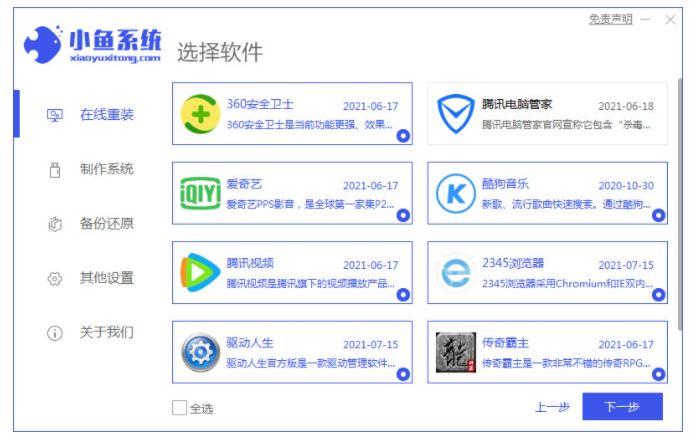Deselect 腾讯电脑管家 using its corner circle

(658, 136)
